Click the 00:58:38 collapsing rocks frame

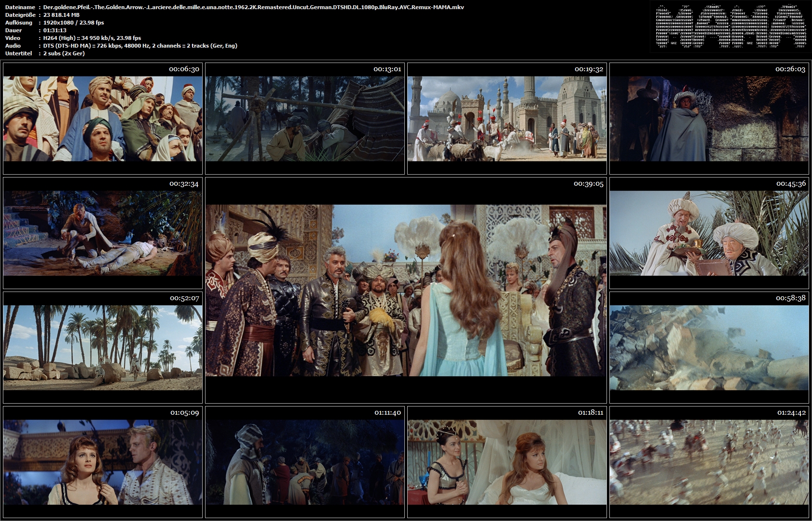click(x=709, y=347)
